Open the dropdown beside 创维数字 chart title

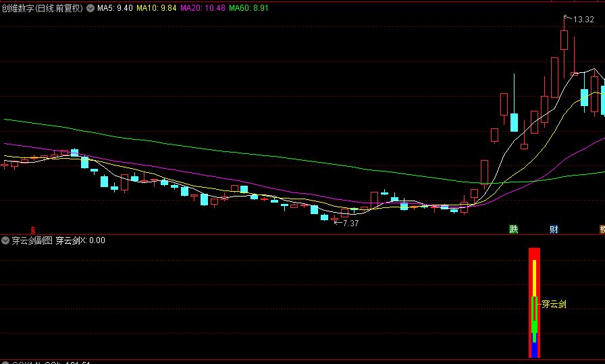(x=90, y=8)
